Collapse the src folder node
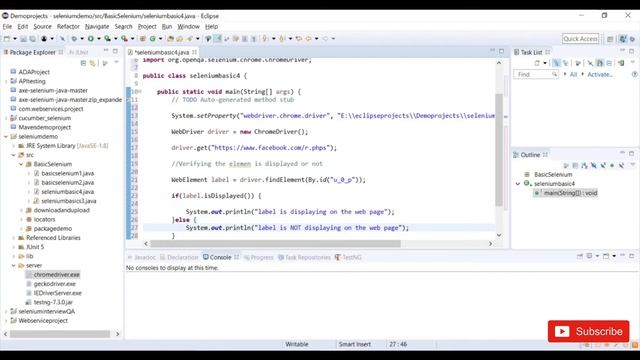640x360 pixels. tap(13, 155)
